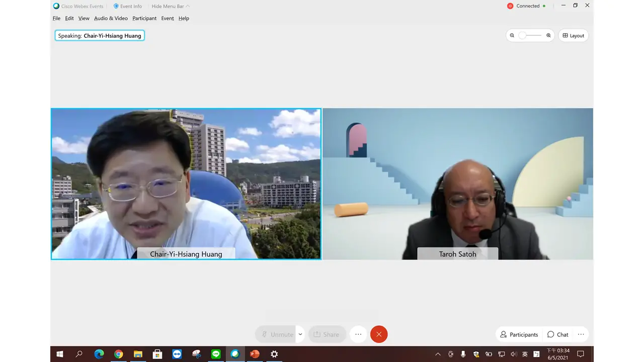Screen dimensions: 644x362
Task: Select Taroh Satoh's video tile
Action: tap(457, 184)
